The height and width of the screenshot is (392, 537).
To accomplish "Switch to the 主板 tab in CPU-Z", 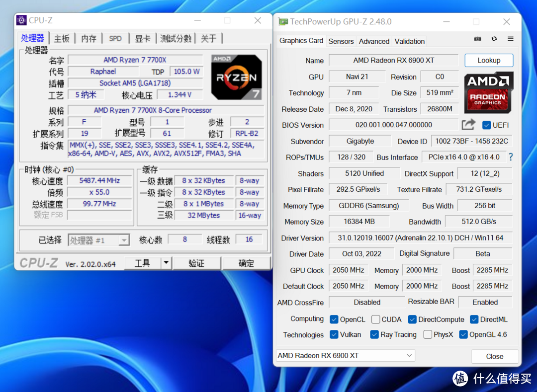I will coord(62,38).
